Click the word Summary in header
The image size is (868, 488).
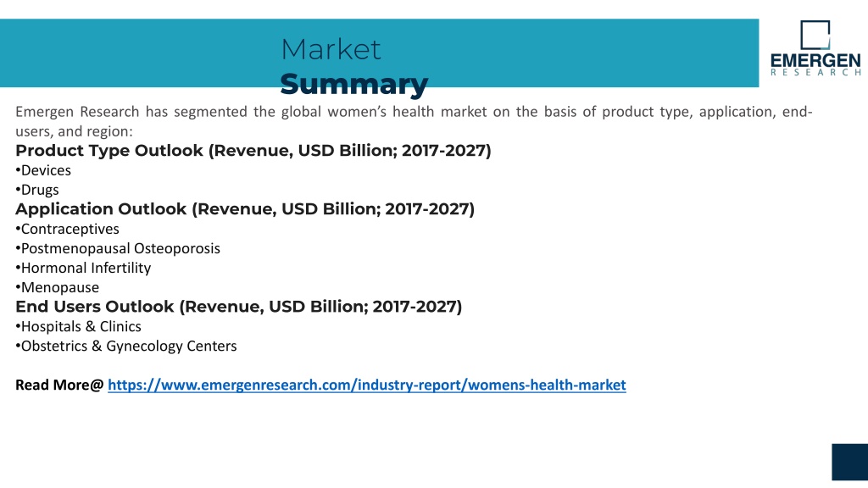pos(354,84)
